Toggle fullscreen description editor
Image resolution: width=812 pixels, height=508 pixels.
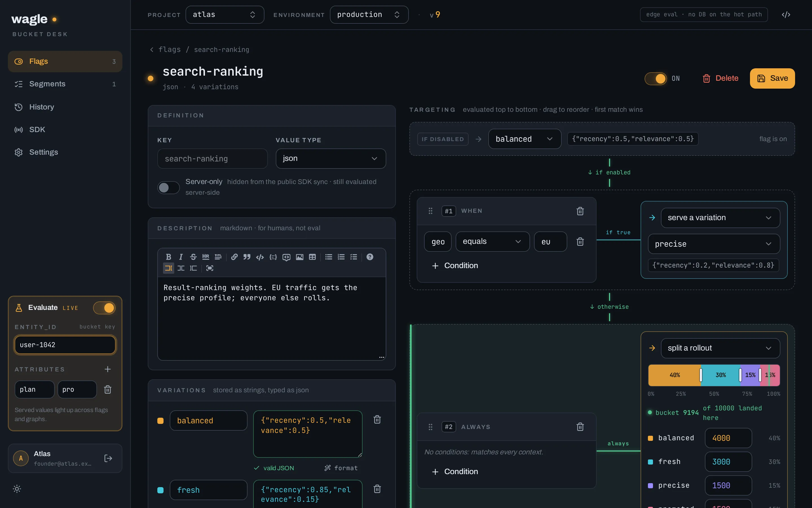210,268
